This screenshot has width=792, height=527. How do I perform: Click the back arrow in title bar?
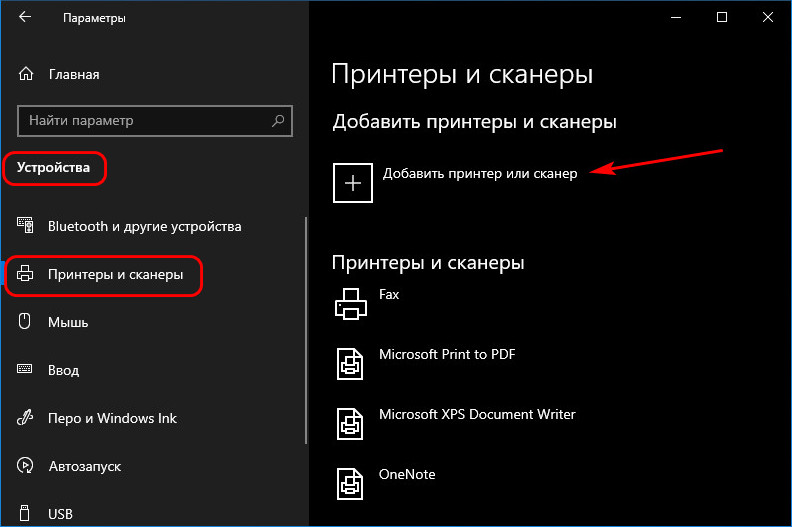25,17
